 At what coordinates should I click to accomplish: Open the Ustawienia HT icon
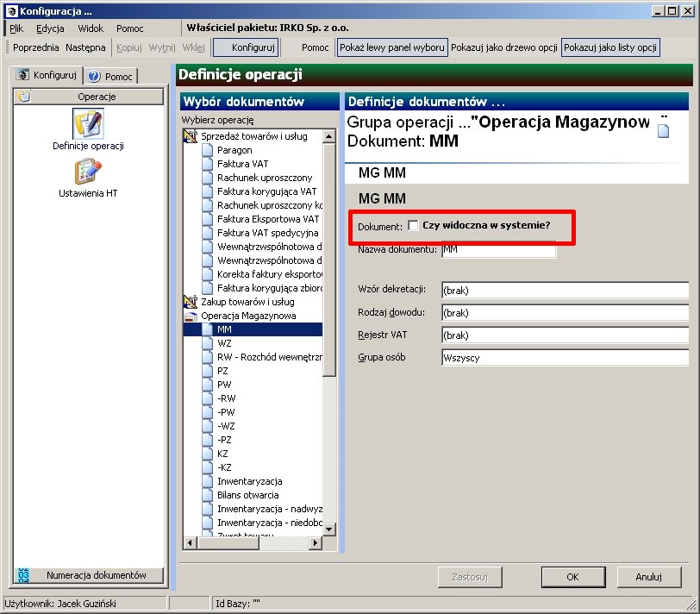(x=88, y=172)
